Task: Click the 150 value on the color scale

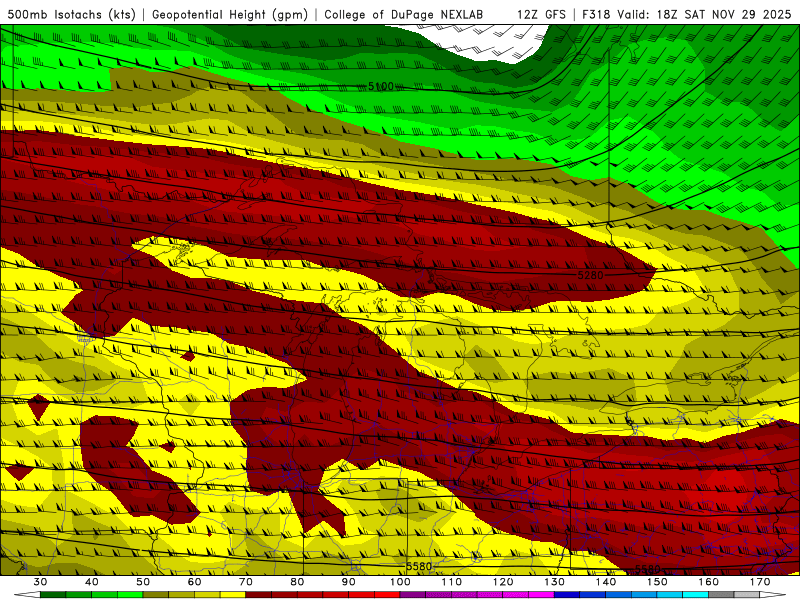Action: (657, 582)
